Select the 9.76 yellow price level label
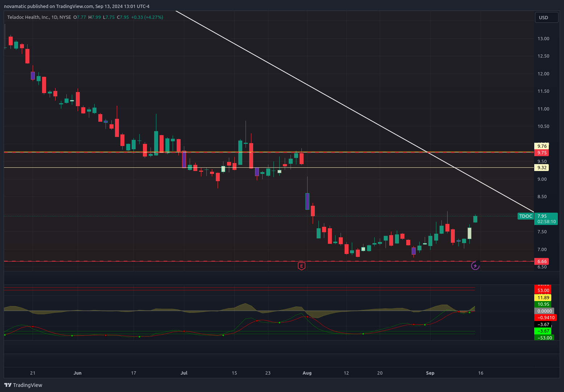Image resolution: width=564 pixels, height=392 pixels. point(542,146)
